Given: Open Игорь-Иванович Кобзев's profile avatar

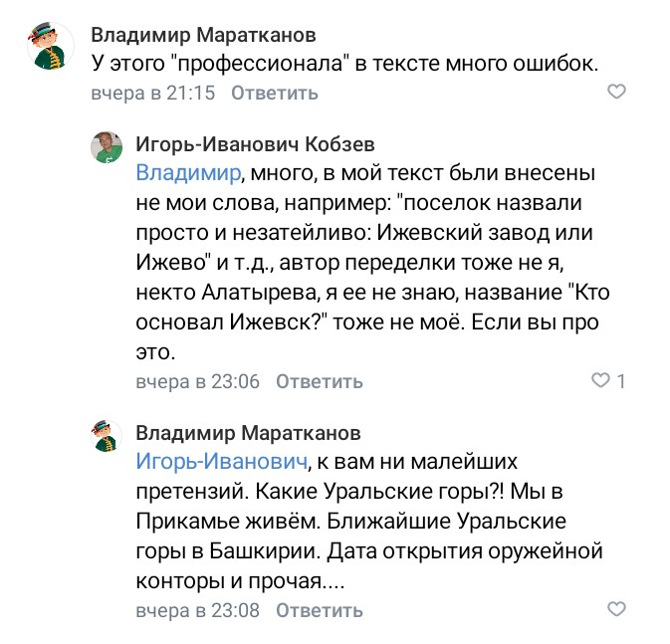Looking at the screenshot, I should coord(108,147).
